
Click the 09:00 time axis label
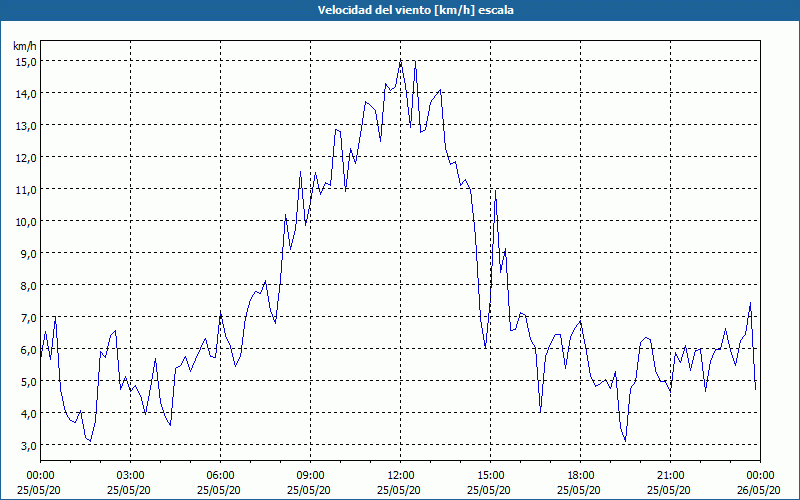310,476
